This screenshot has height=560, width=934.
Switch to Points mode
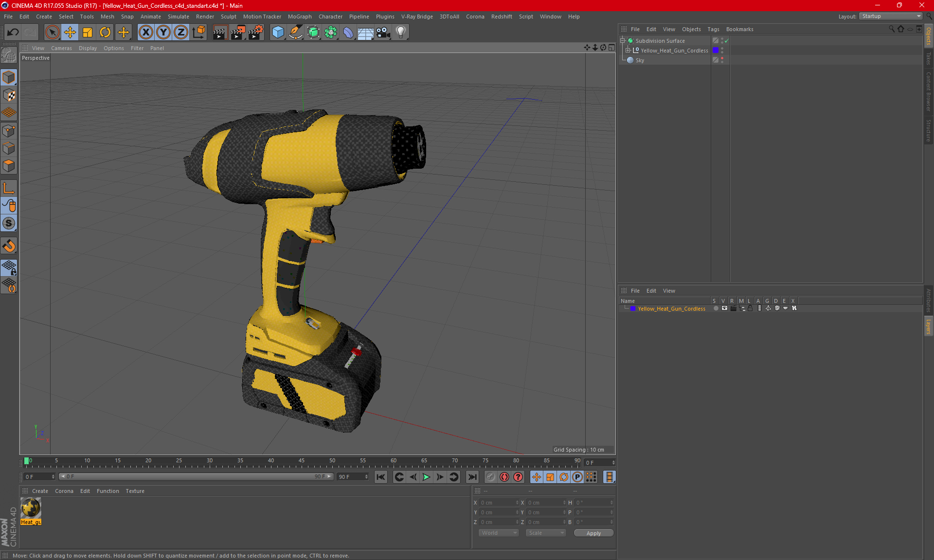pyautogui.click(x=9, y=131)
